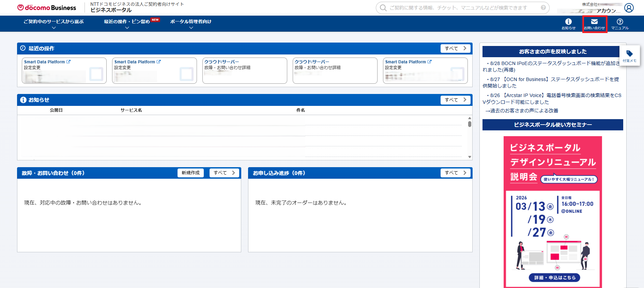
Task: Expand 最近の操作・ピン留め menu
Action: point(127,23)
